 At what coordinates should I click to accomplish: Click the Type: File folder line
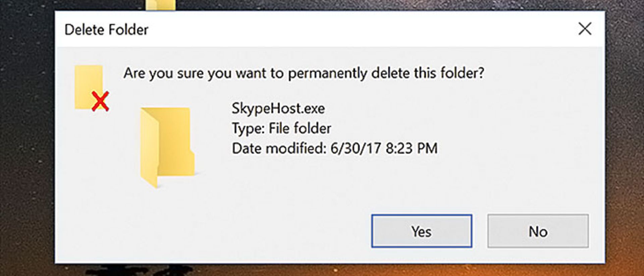[281, 128]
